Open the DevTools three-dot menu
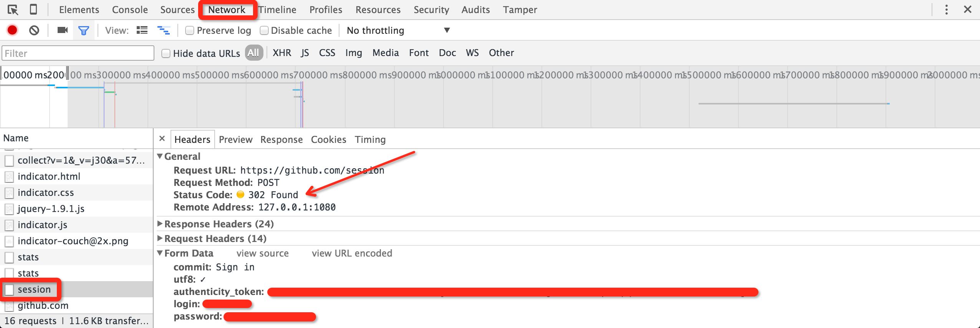 coord(946,10)
